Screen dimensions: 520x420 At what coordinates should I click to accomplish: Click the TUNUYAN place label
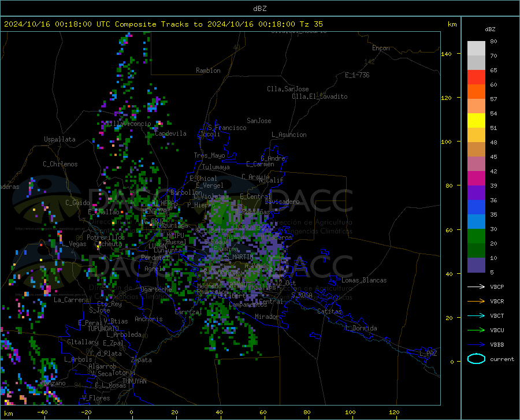[x=134, y=381]
